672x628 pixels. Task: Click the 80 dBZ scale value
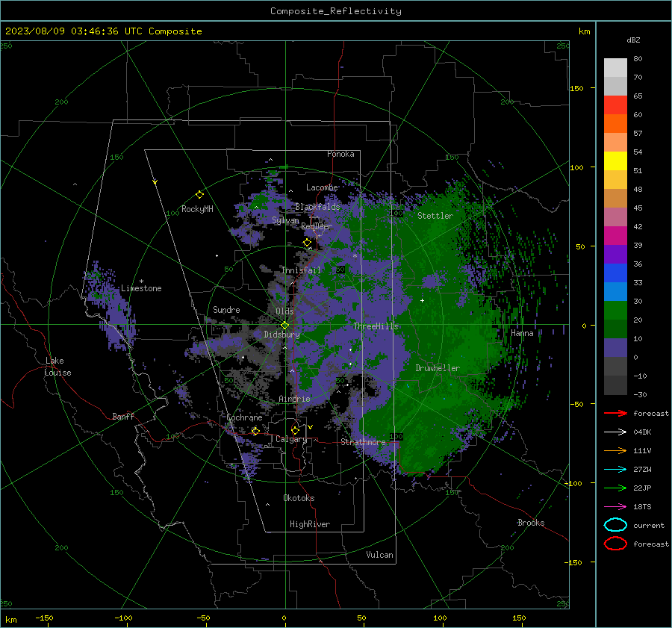tap(638, 59)
